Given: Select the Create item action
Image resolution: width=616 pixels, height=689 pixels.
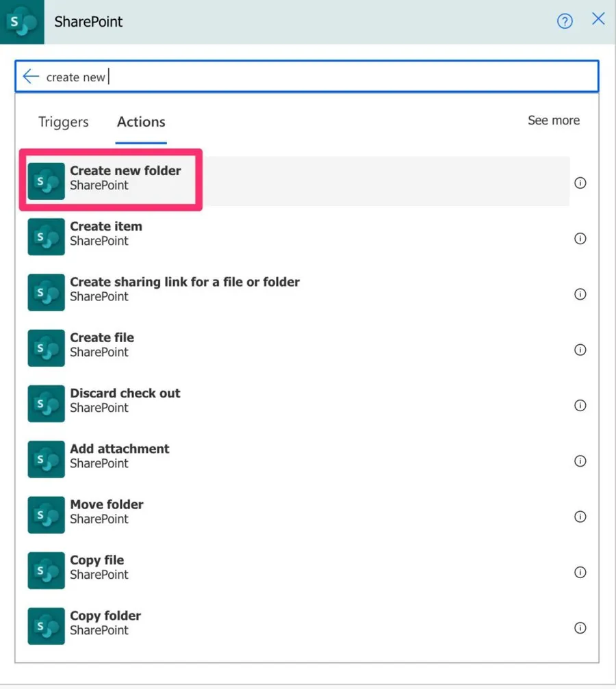Looking at the screenshot, I should pyautogui.click(x=106, y=233).
